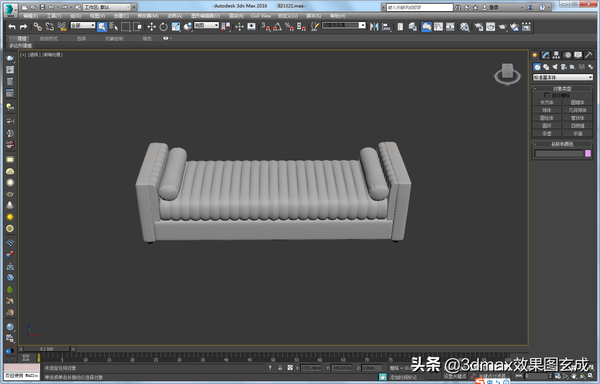Open the Civil View menu

(x=261, y=16)
